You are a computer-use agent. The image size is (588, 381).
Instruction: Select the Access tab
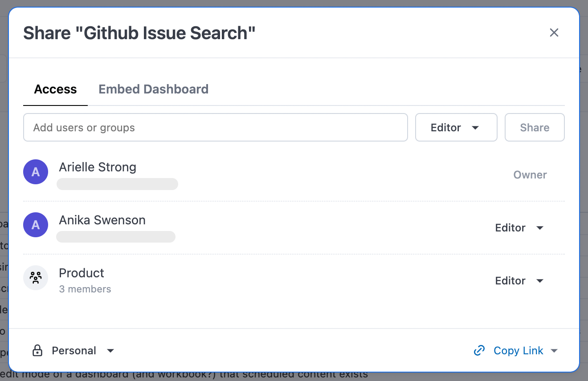pyautogui.click(x=55, y=89)
